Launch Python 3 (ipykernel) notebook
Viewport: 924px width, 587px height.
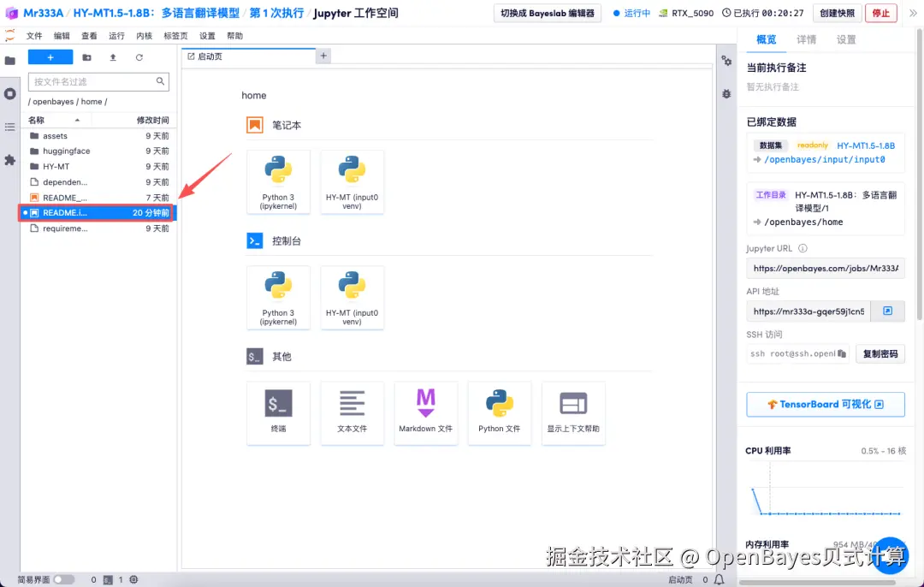(x=278, y=182)
